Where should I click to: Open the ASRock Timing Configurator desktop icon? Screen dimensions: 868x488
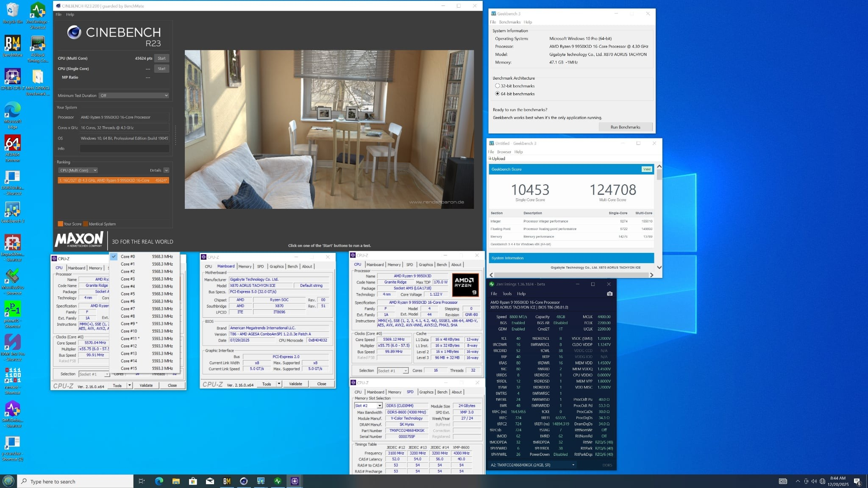point(38,49)
